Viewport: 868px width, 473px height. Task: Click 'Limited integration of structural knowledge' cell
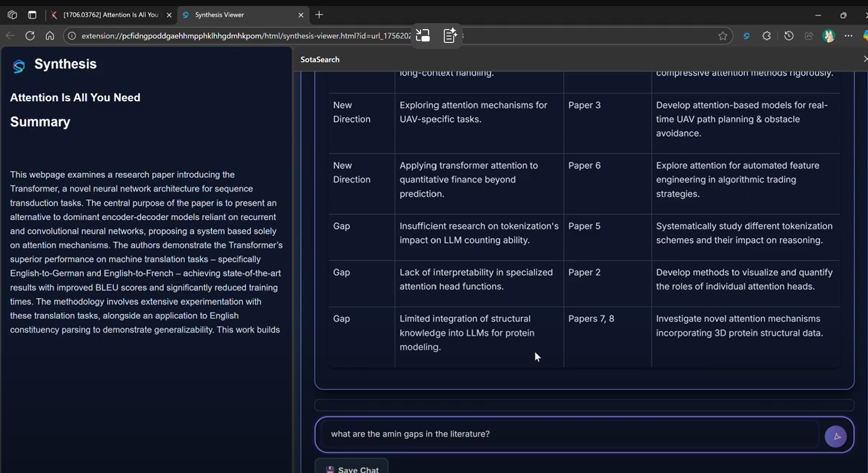click(x=479, y=337)
